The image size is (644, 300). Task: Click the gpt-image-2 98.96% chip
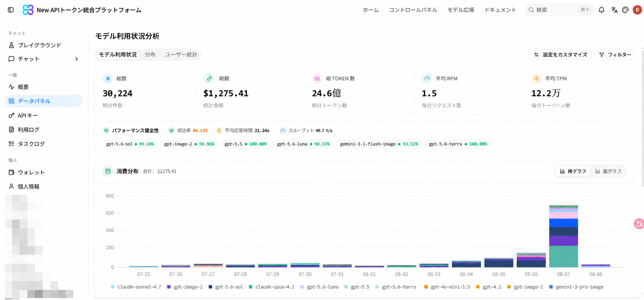(x=189, y=144)
